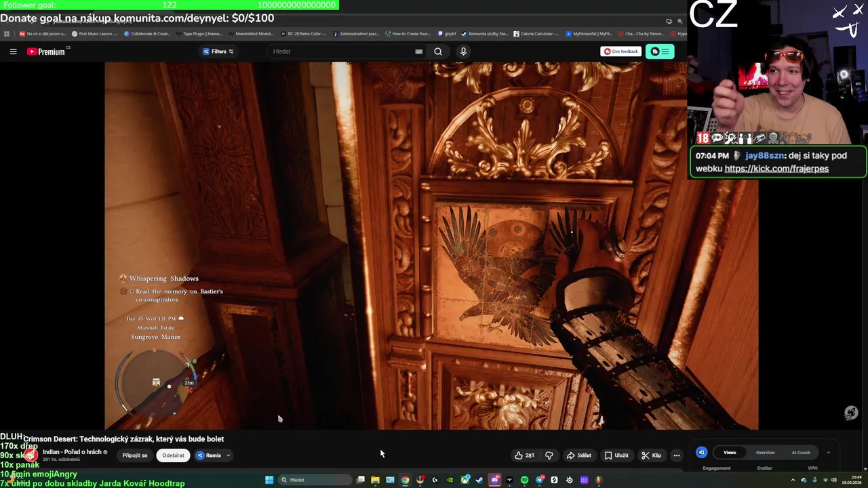The height and width of the screenshot is (488, 868).
Task: Click the taskbar Hledat search box
Action: tap(315, 480)
